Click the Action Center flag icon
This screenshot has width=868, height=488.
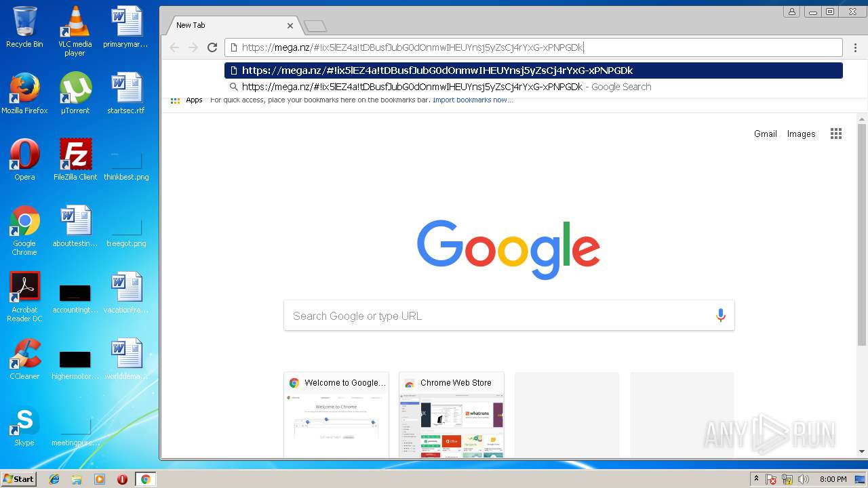[x=771, y=479]
